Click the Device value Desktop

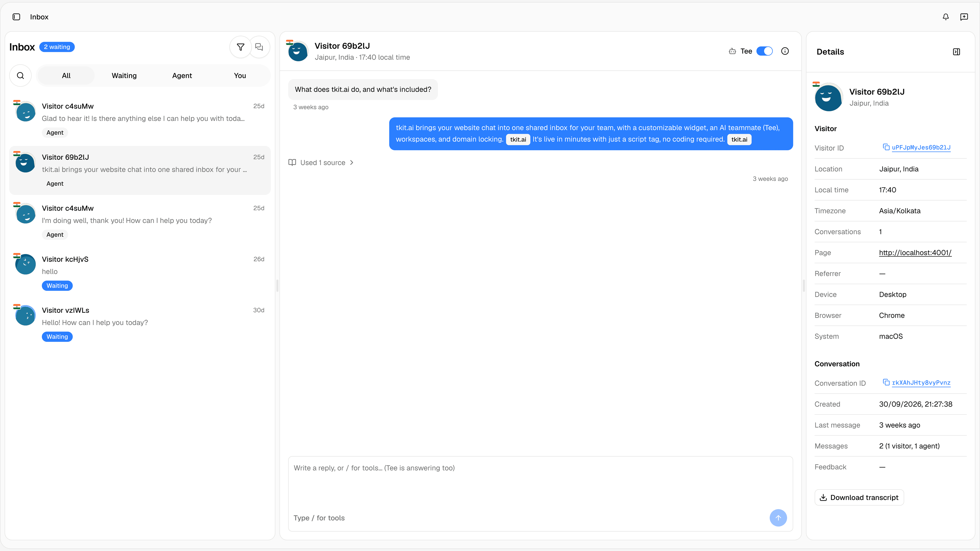click(x=892, y=294)
